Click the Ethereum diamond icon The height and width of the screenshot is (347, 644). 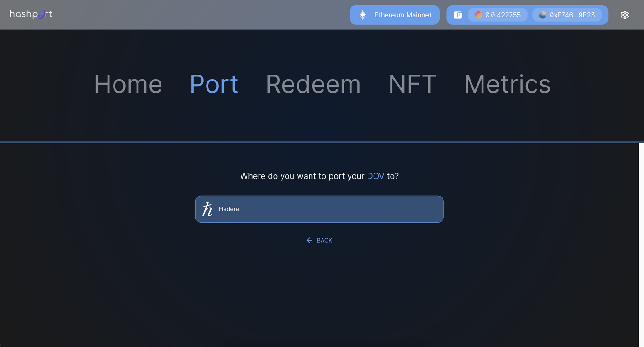click(363, 15)
